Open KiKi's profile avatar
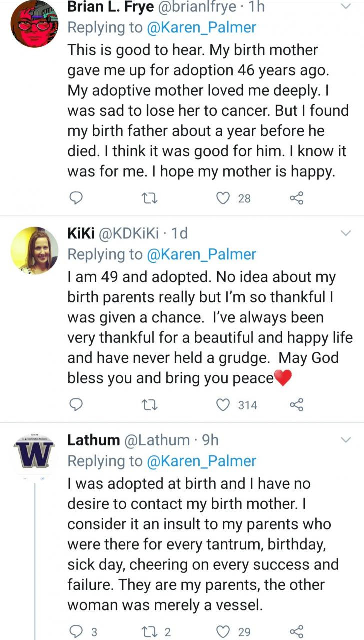 [34, 251]
